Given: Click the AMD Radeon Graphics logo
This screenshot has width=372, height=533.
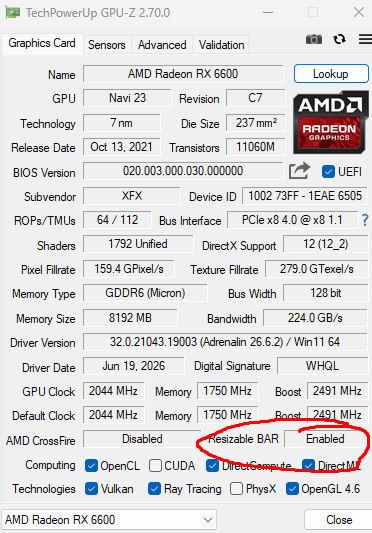Looking at the screenshot, I should [331, 122].
